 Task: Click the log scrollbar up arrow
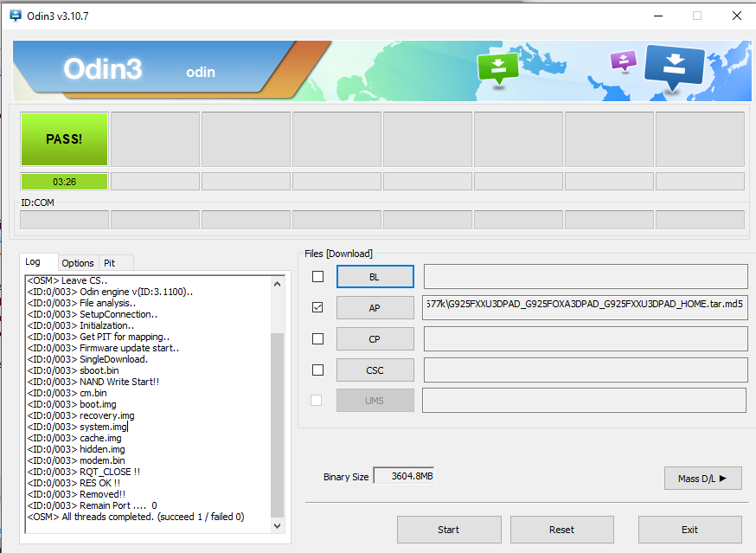tap(278, 284)
